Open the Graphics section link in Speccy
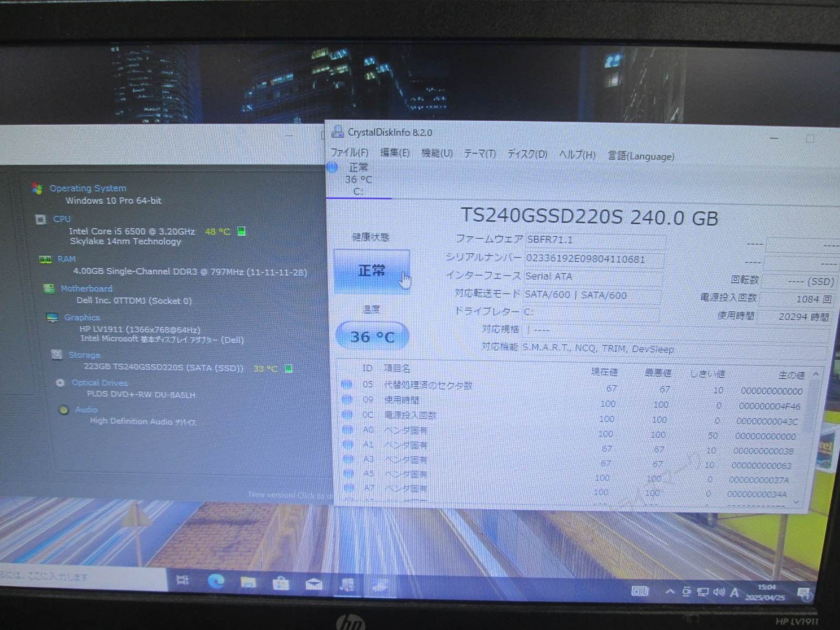The width and height of the screenshot is (840, 630). pyautogui.click(x=82, y=317)
